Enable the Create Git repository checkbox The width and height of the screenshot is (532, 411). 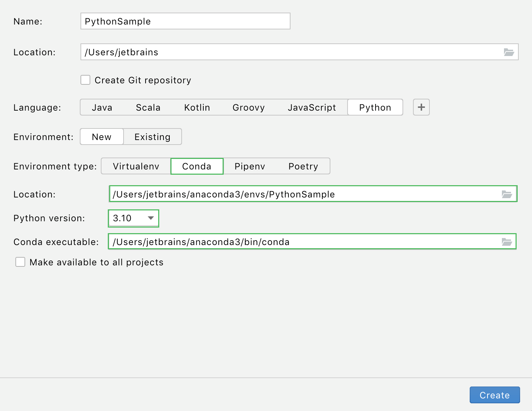coord(85,80)
